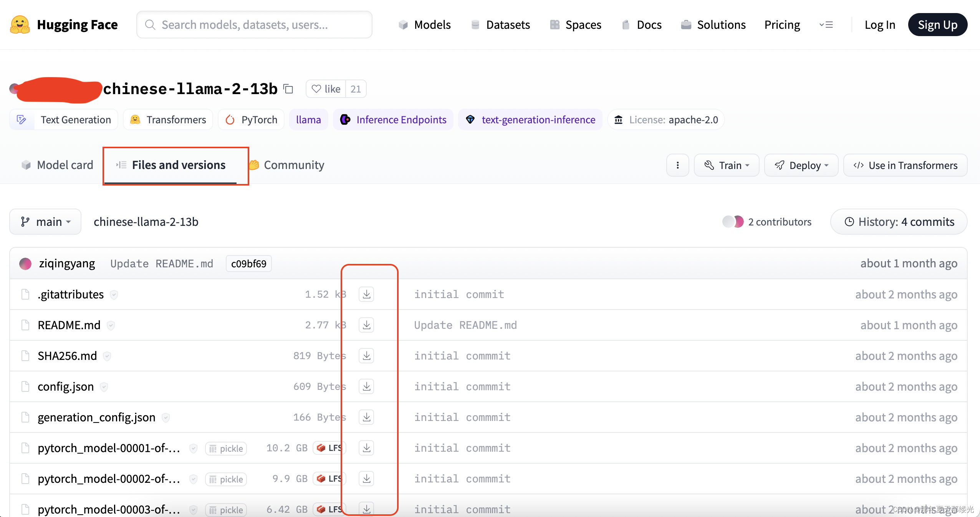
Task: Download pytorch_model-00002 9.9 GB file
Action: pyautogui.click(x=366, y=479)
